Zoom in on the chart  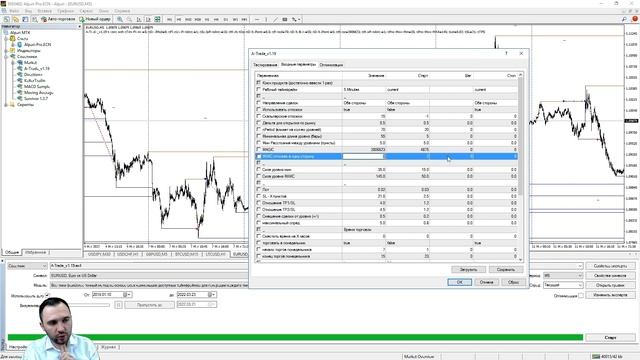[120, 19]
